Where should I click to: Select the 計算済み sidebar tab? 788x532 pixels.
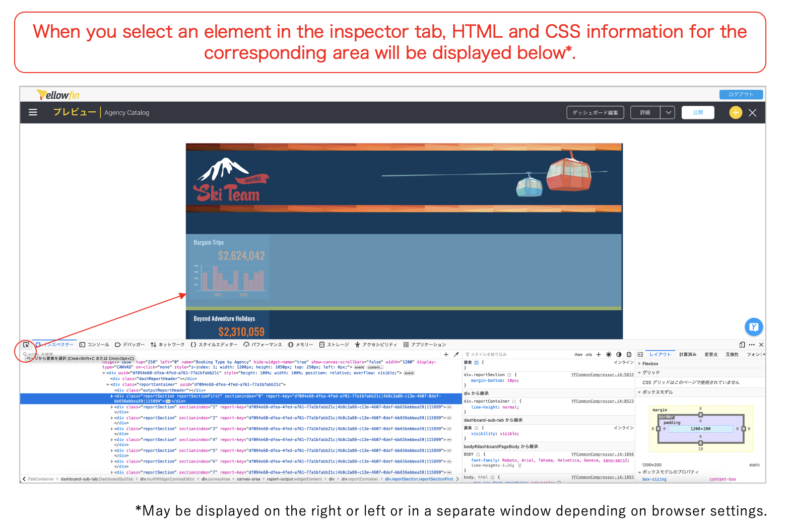688,355
